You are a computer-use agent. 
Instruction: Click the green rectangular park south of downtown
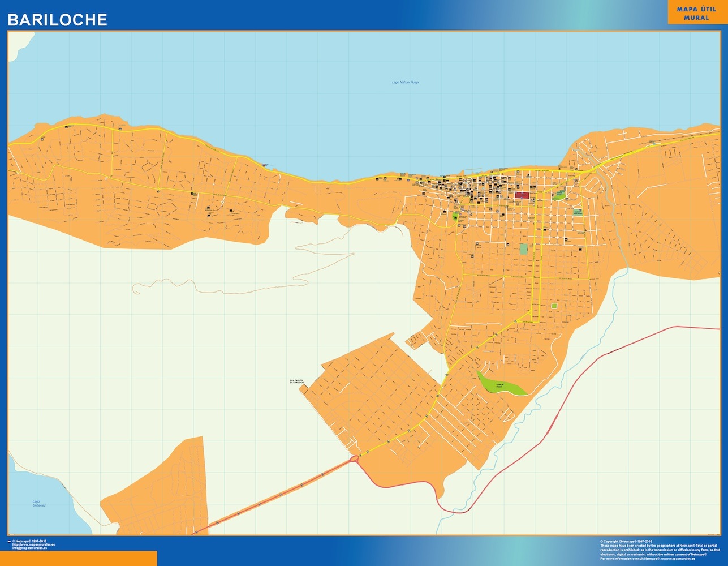point(523,248)
